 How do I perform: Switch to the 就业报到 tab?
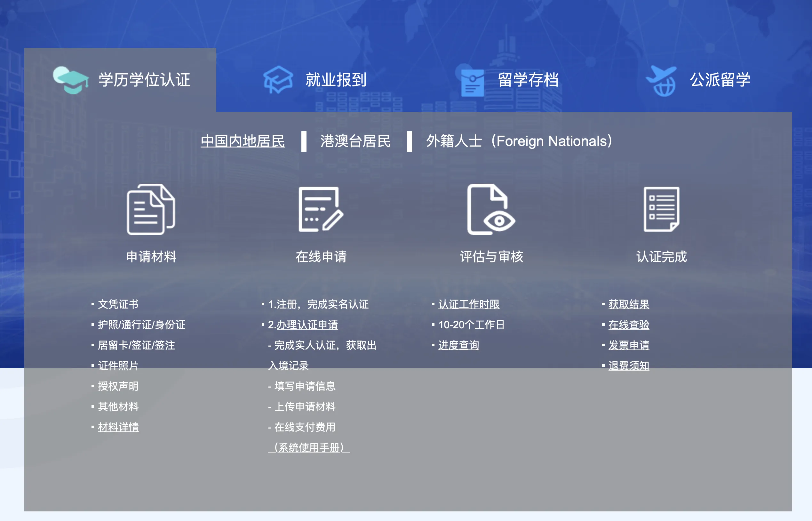tap(336, 80)
